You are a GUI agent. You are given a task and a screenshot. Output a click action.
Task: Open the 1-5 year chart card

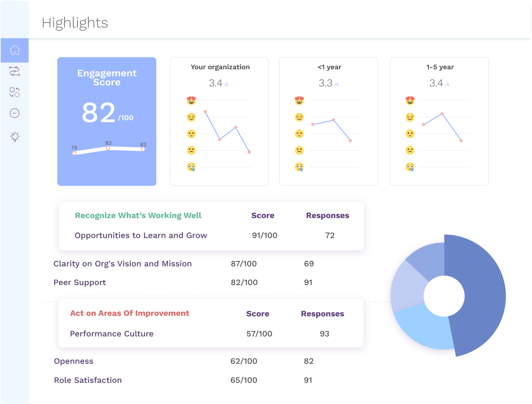pos(439,121)
